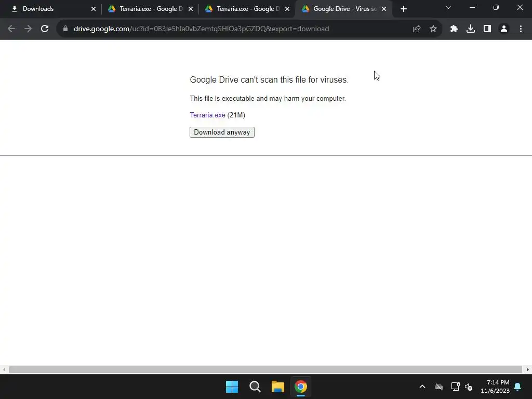
Task: Click the Download anyway button
Action: tap(222, 132)
